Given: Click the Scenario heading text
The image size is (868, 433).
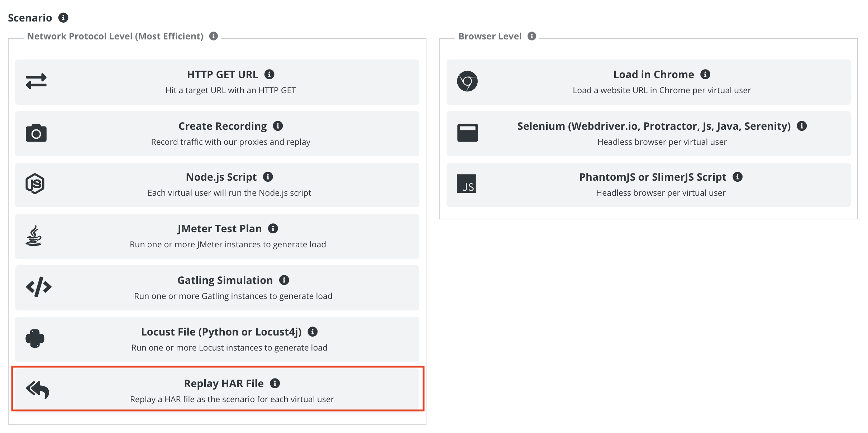Looking at the screenshot, I should 30,18.
